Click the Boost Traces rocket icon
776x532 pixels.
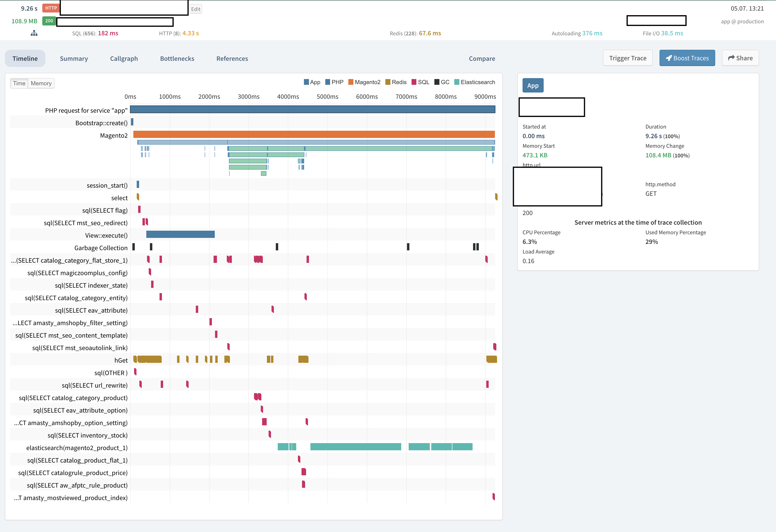669,58
